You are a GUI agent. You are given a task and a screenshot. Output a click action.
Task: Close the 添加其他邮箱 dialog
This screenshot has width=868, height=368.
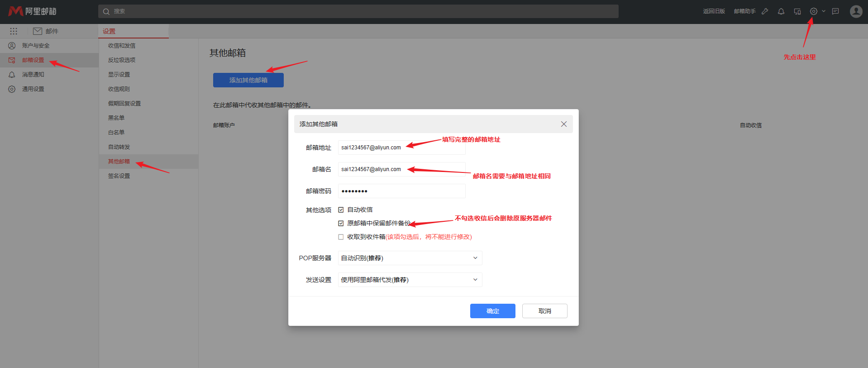click(563, 124)
